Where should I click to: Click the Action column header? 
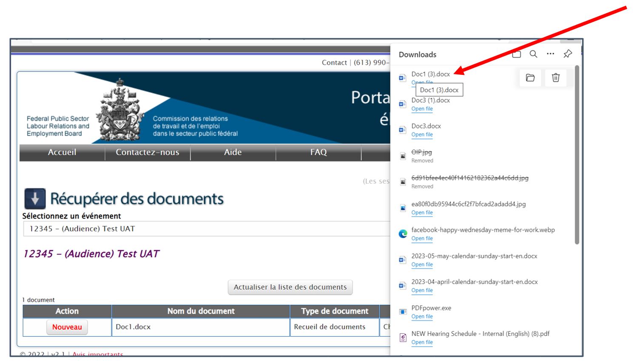pyautogui.click(x=67, y=311)
